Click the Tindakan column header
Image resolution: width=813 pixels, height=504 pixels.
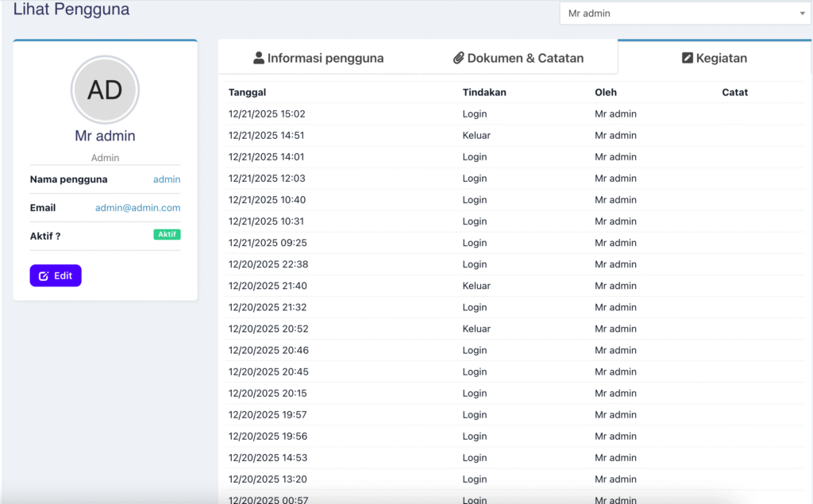tap(484, 92)
